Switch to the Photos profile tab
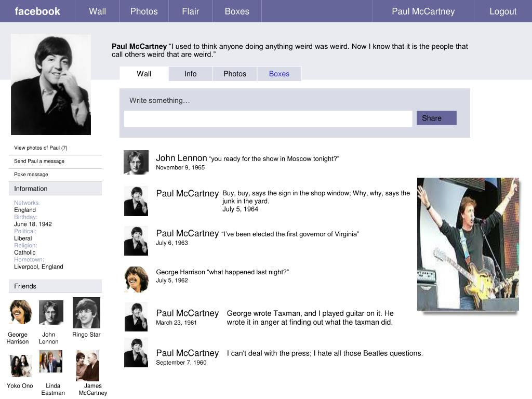Screen dimensions: 532x399 [235, 74]
